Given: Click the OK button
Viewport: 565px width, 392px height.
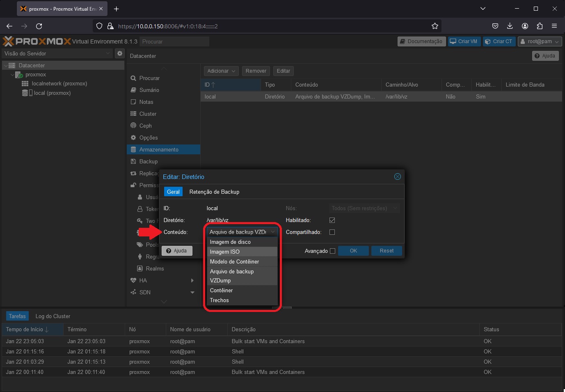Looking at the screenshot, I should pyautogui.click(x=353, y=251).
